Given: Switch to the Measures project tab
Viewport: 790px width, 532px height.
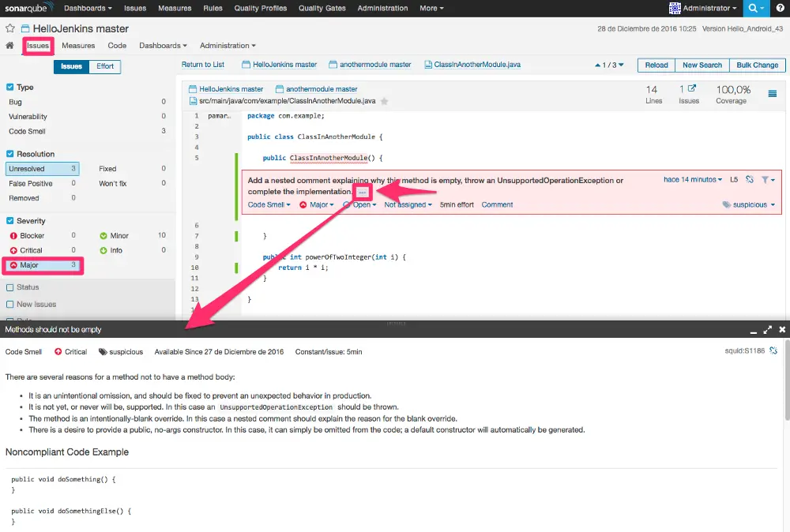Looking at the screenshot, I should 78,45.
